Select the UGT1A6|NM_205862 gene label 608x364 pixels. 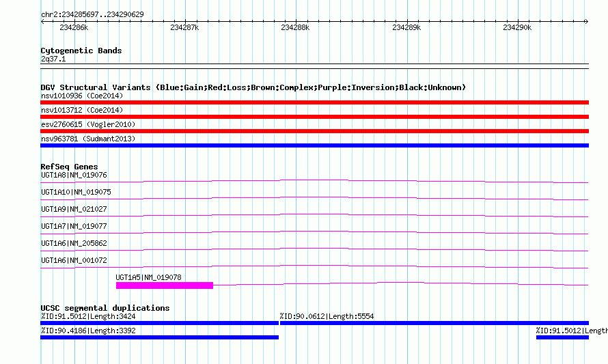point(74,243)
